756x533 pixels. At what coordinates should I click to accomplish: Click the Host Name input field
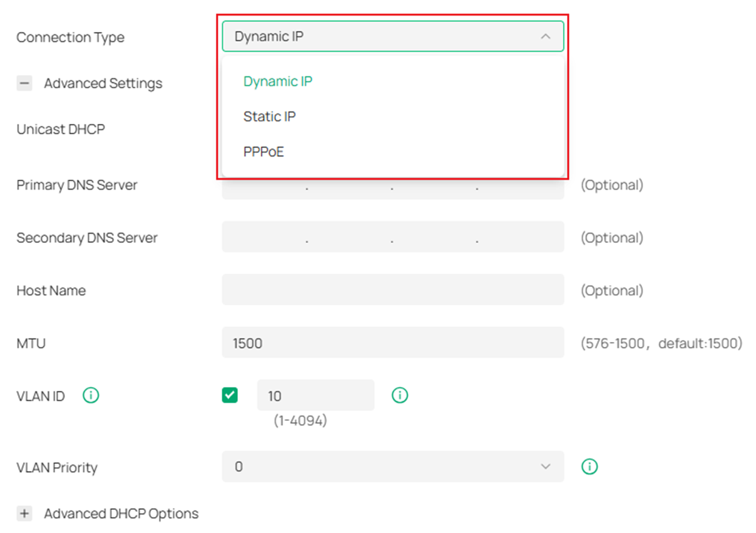pos(392,289)
